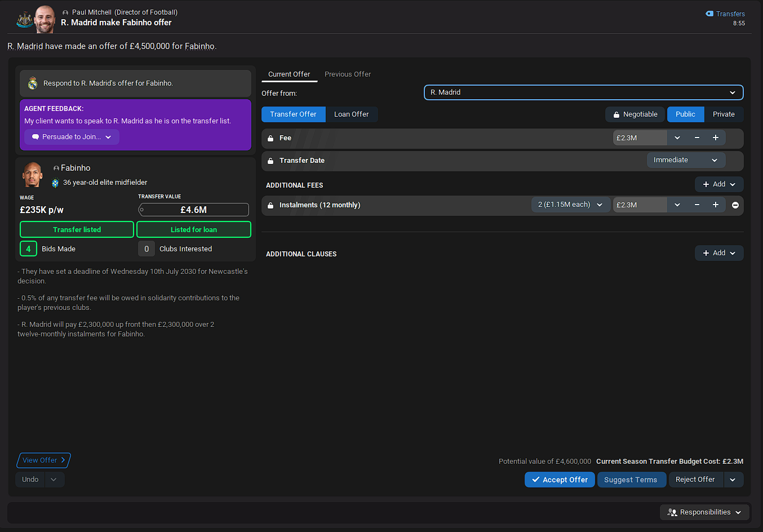Select the Loan Offer tab
Screen dimensions: 763x532
(x=352, y=114)
